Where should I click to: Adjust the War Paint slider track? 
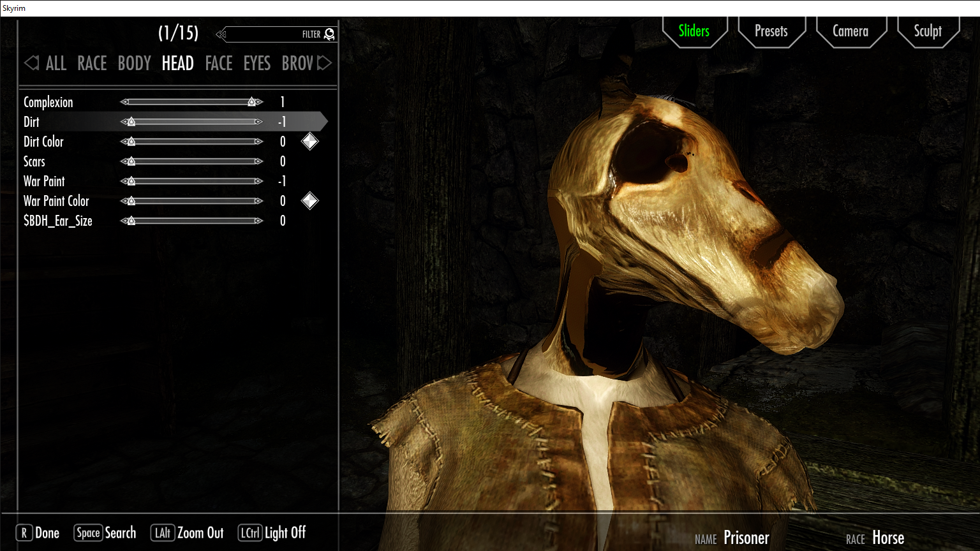point(191,181)
